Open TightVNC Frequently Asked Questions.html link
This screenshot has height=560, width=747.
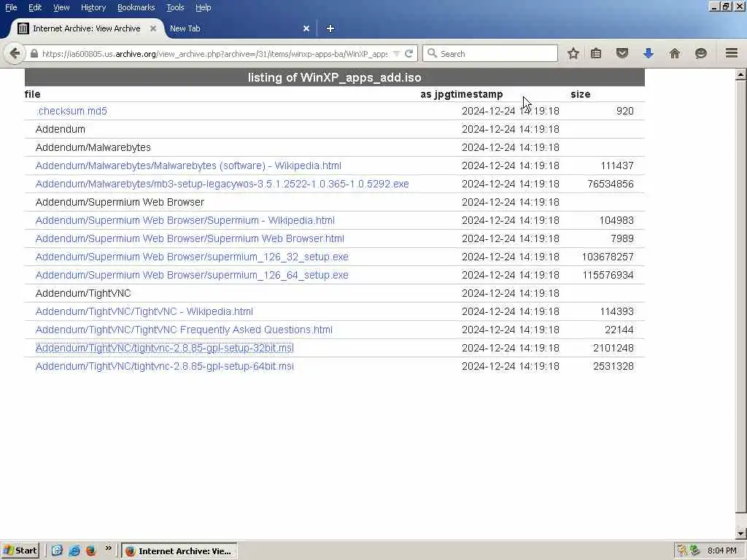pos(184,330)
